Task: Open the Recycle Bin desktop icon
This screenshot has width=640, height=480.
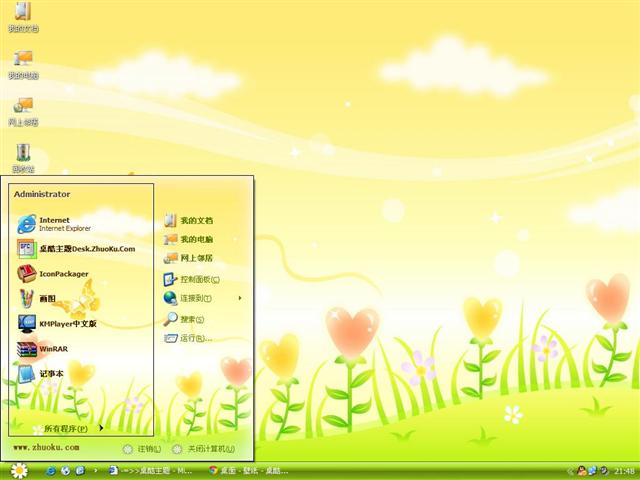Action: (x=23, y=158)
